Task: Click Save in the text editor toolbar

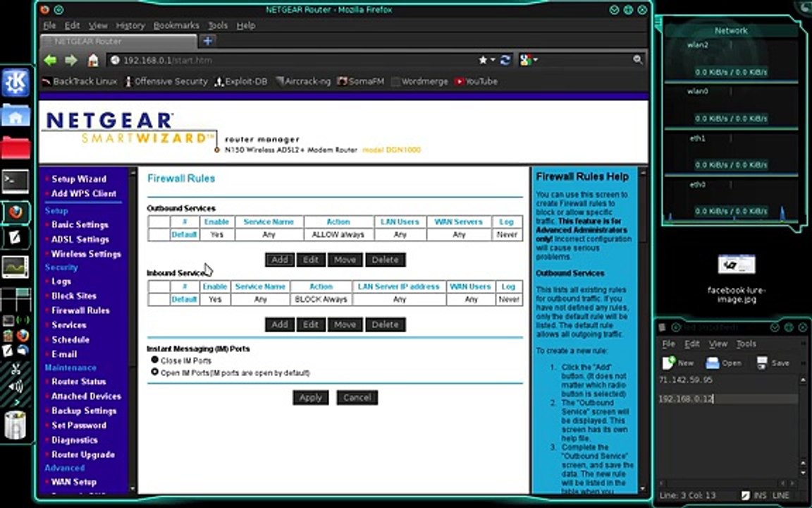Action: coord(773,363)
